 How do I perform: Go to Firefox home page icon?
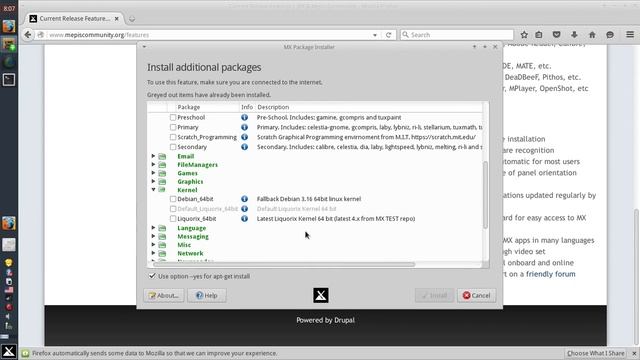(592, 35)
